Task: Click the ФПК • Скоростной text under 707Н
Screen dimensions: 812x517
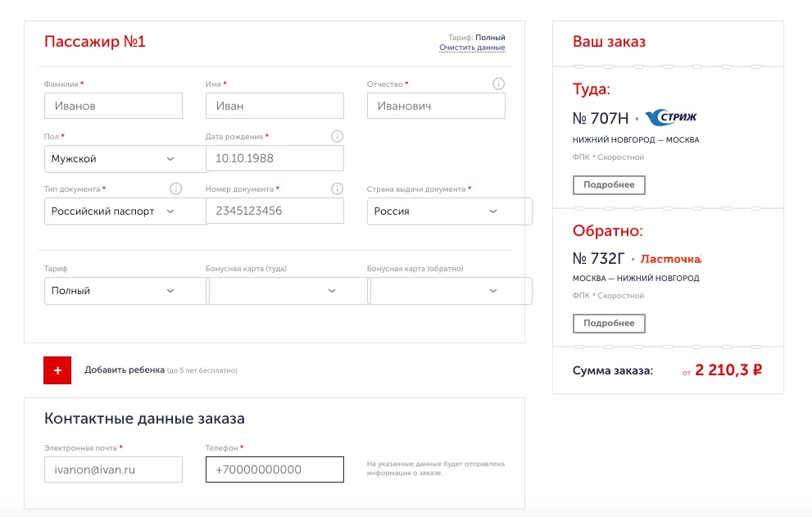Action: pos(608,157)
